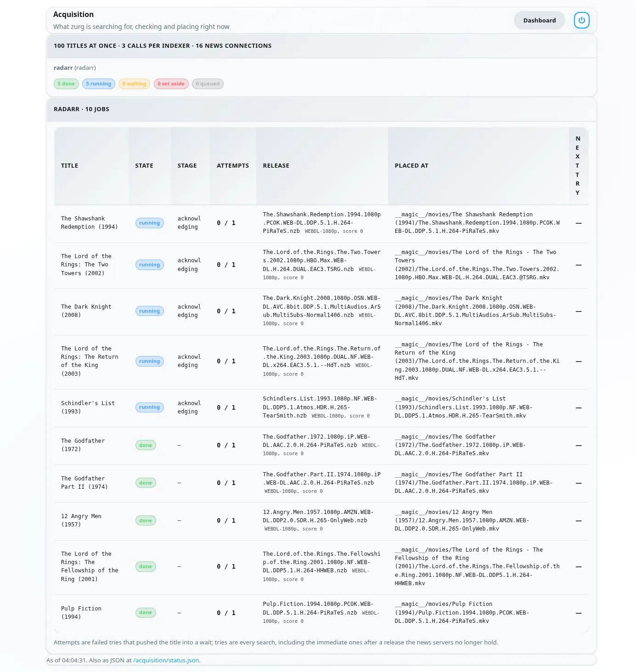
Task: Click the 'RADARR · 10 JOBS' section heading
Action: (81, 109)
